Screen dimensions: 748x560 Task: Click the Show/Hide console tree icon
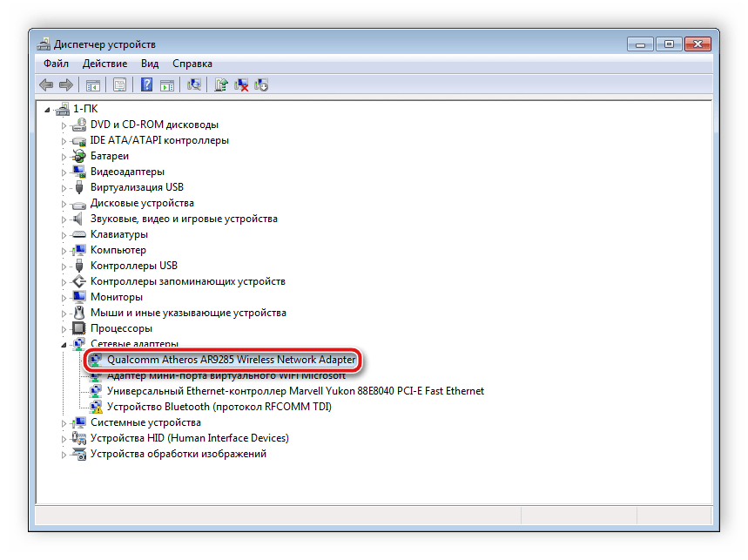(x=92, y=84)
